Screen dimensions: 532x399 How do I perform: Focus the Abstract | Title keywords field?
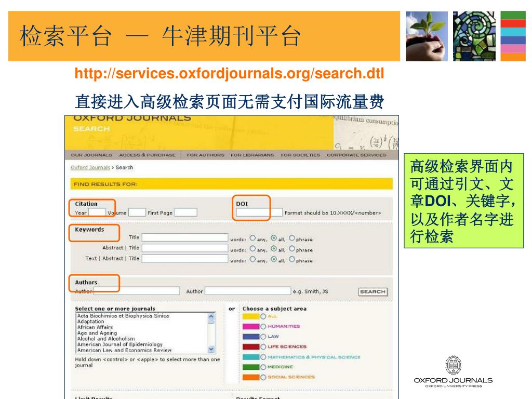point(185,248)
